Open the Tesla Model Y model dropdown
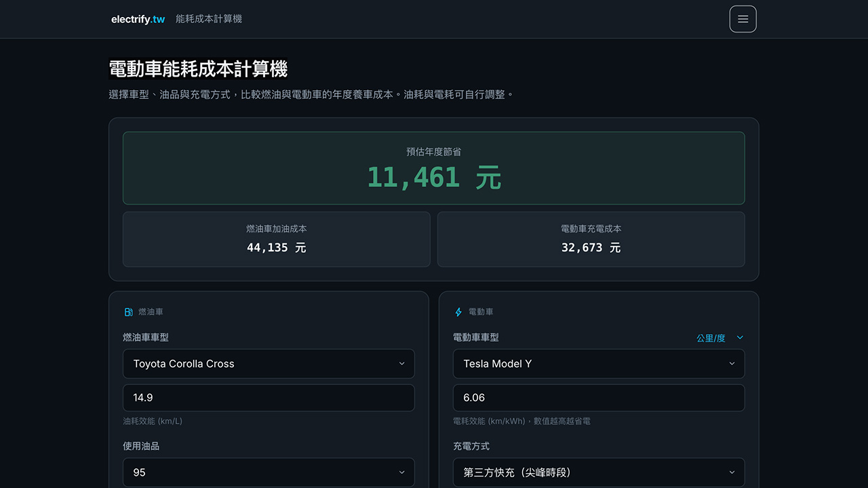Screen dimensions: 868x488 pos(599,364)
